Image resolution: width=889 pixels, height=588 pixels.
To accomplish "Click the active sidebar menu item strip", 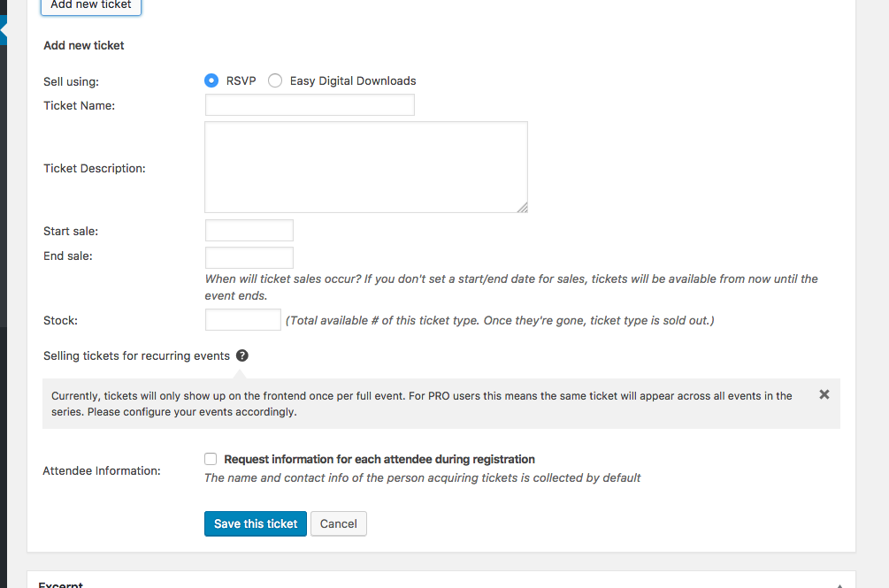I will tap(4, 30).
